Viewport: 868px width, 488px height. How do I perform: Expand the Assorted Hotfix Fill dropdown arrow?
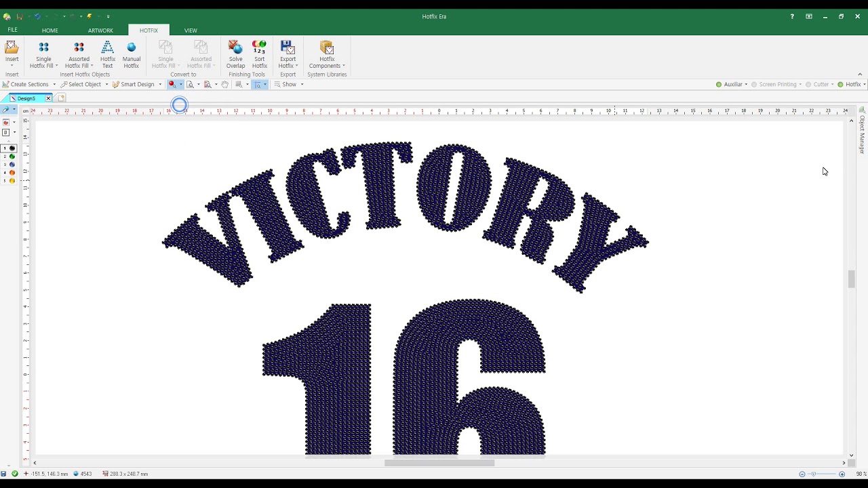pyautogui.click(x=92, y=66)
